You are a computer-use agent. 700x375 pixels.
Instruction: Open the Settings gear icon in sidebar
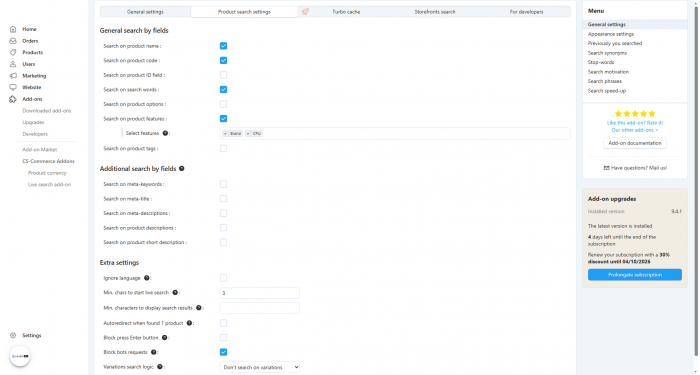tap(13, 335)
